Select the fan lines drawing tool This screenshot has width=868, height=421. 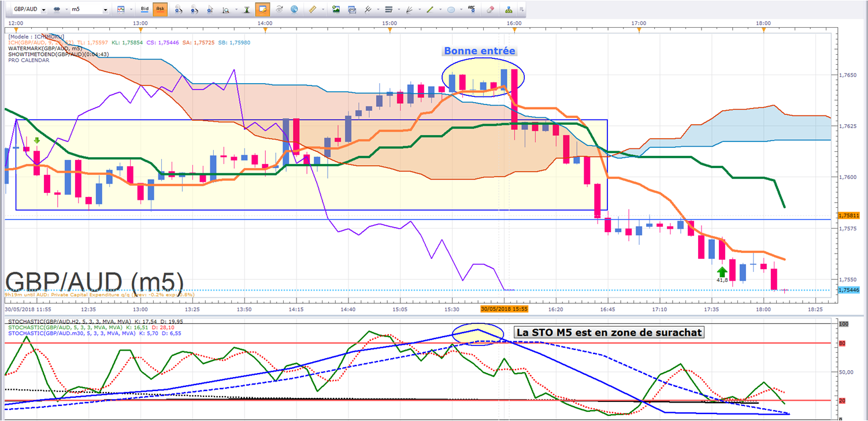(409, 10)
